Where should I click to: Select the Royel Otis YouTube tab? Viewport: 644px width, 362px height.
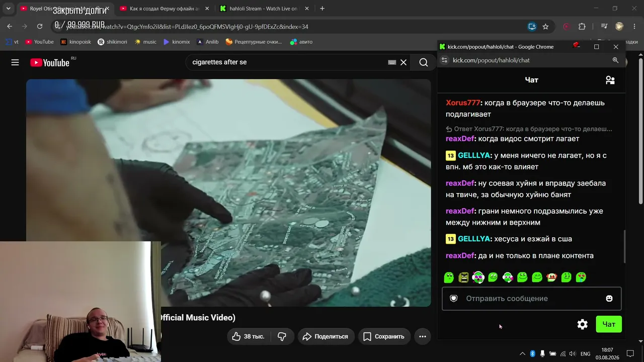click(x=64, y=9)
